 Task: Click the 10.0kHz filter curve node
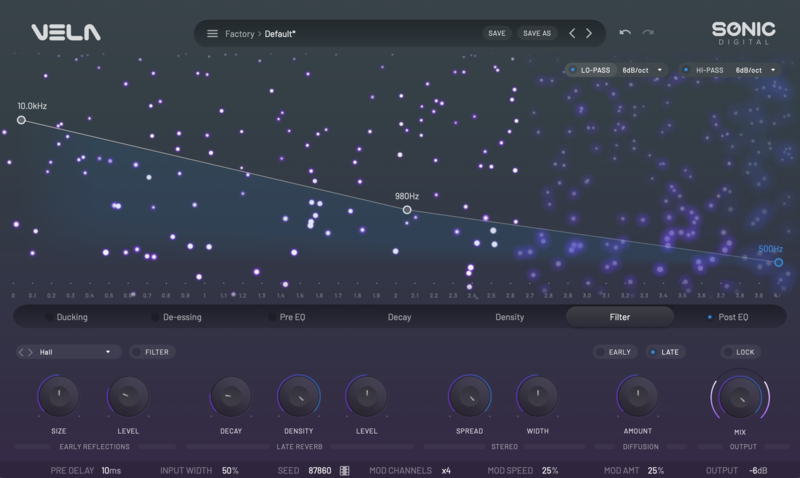[21, 120]
